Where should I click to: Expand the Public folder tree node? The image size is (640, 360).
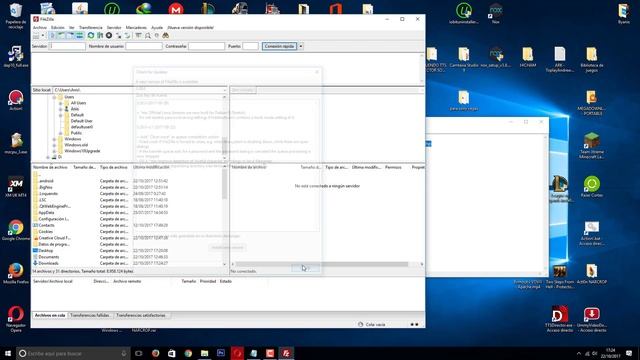[x=60, y=133]
